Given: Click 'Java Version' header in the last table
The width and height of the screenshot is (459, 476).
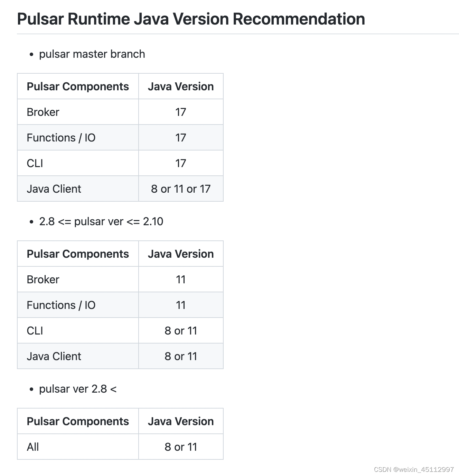Looking at the screenshot, I should click(181, 421).
